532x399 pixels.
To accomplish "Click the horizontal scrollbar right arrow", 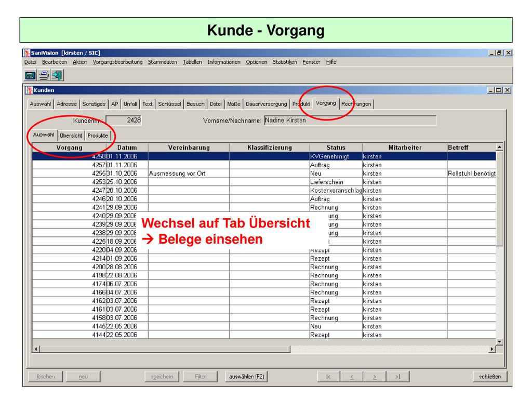I will [x=492, y=349].
